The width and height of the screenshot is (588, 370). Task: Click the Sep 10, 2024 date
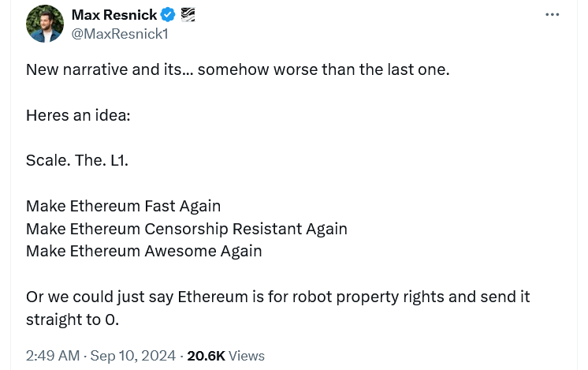coord(132,356)
